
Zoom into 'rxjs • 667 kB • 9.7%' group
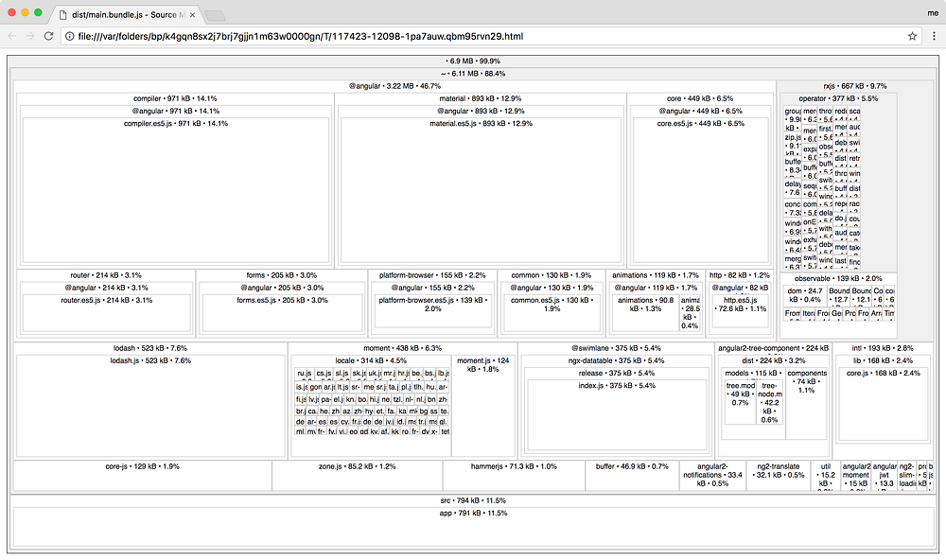tap(855, 86)
